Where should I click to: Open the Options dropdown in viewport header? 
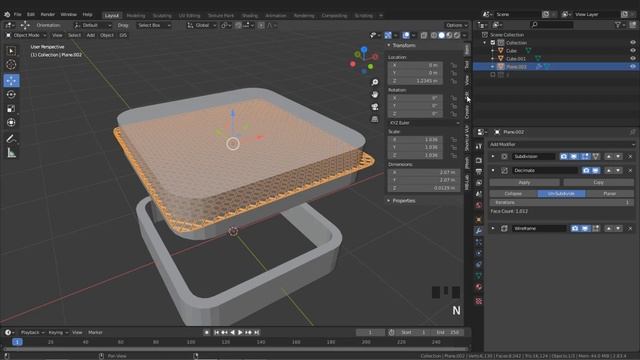(456, 25)
